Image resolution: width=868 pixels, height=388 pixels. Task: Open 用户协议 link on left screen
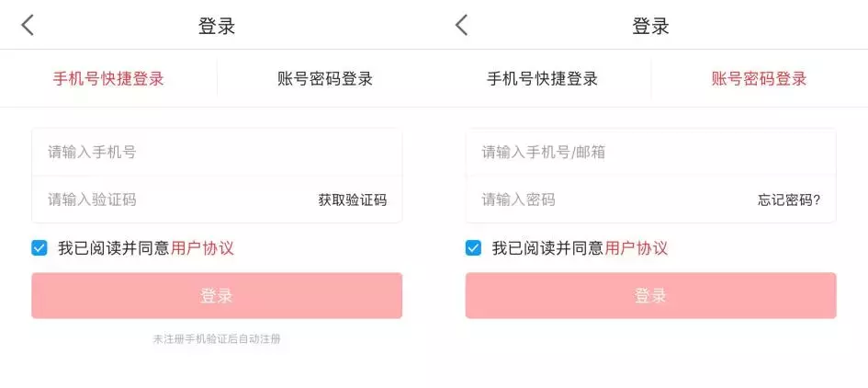click(202, 247)
